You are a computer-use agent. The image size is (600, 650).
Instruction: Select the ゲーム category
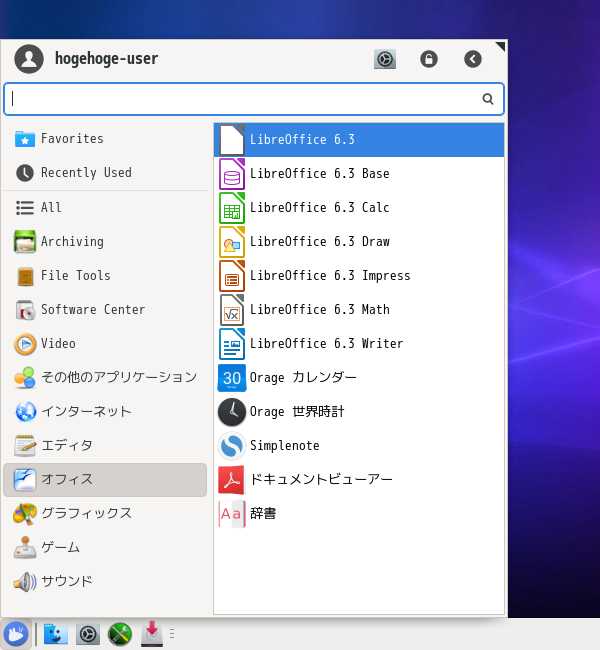click(105, 548)
